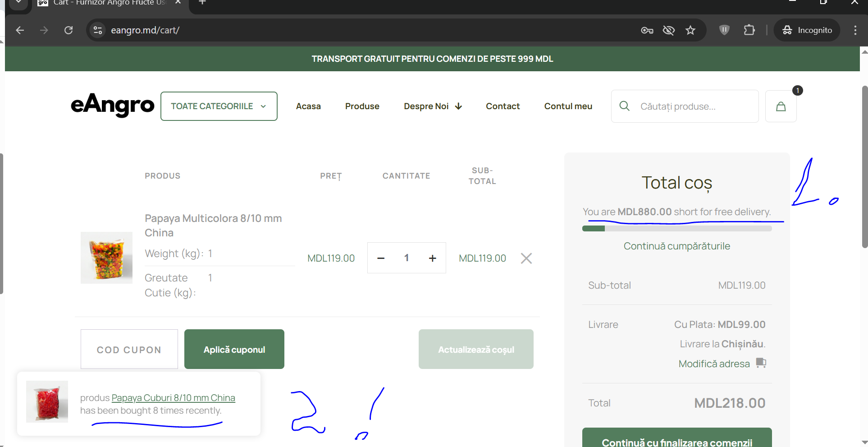
Task: Click the Cod Cupon input field
Action: click(x=129, y=350)
